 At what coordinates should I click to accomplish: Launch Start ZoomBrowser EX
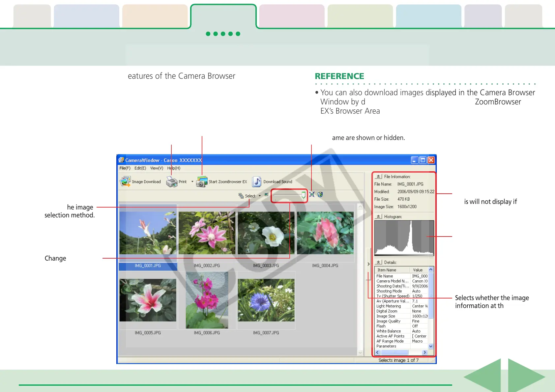pyautogui.click(x=201, y=182)
